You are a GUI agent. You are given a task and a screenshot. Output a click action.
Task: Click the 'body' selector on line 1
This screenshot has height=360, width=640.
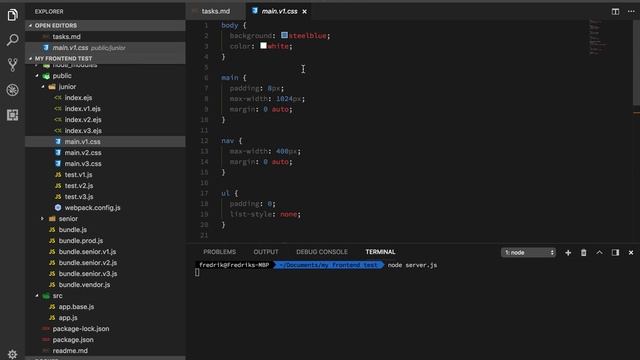point(229,25)
